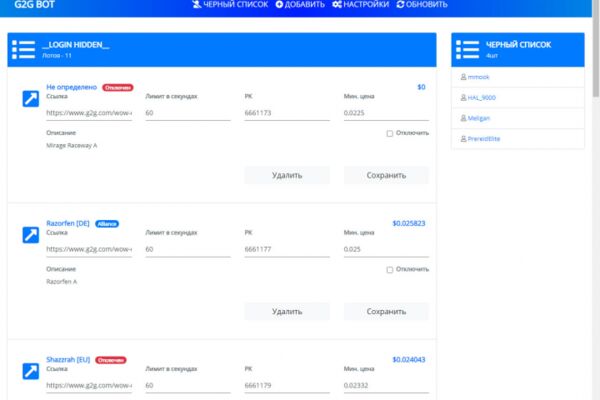Focus the Мин. цена field showing 0.025
This screenshot has width=600, height=400.
point(386,249)
